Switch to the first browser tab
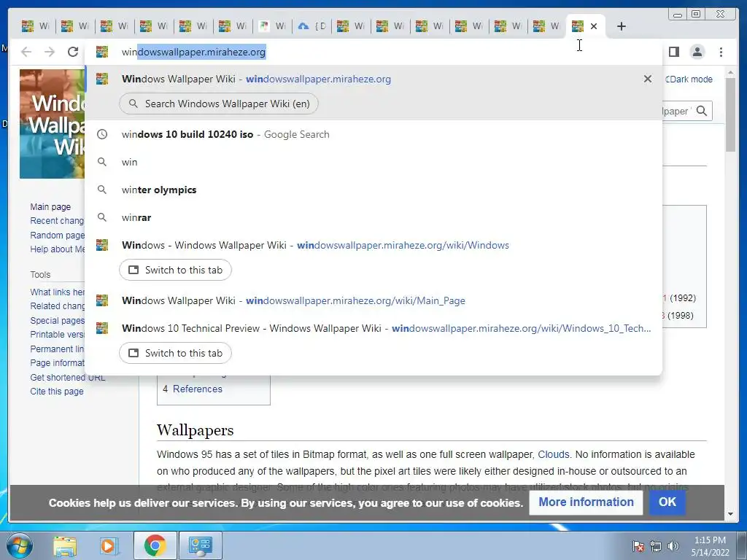747x560 pixels. 36,26
